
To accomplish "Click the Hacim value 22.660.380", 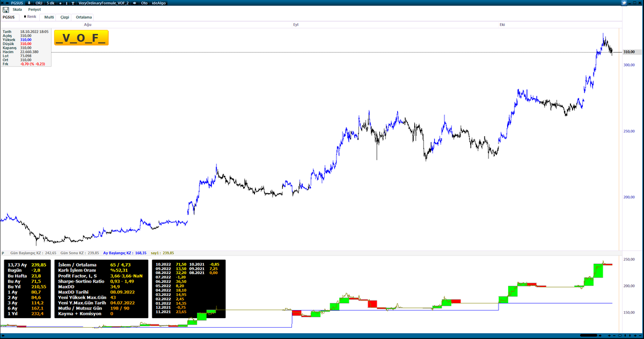I will point(29,51).
